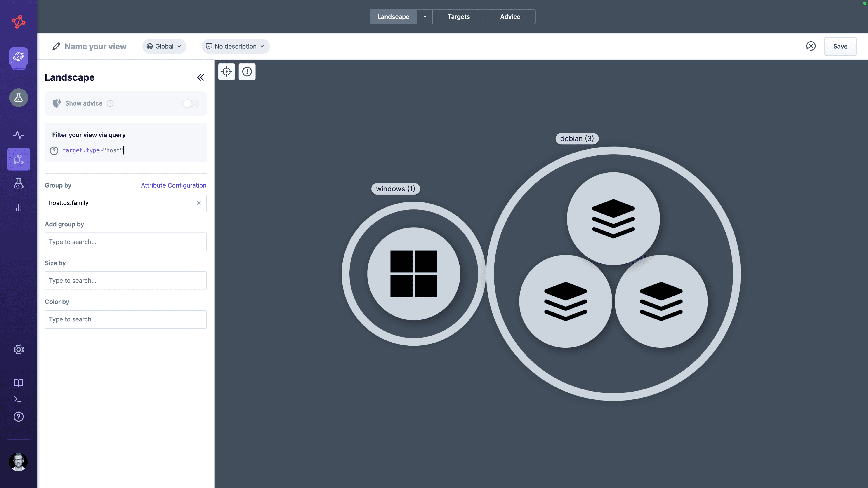This screenshot has width=868, height=488.
Task: Open the Attribute Configuration link
Action: (x=174, y=185)
